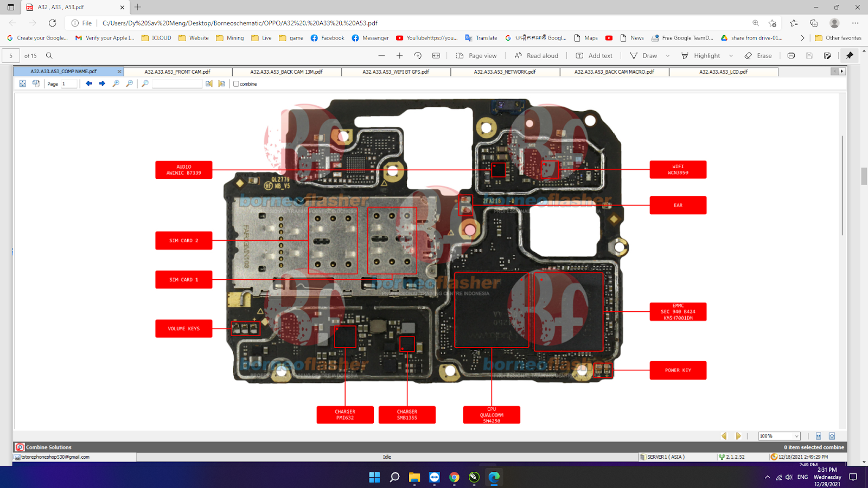This screenshot has height=488, width=868.
Task: Click the Save as icon in PDF toolbar
Action: point(827,55)
